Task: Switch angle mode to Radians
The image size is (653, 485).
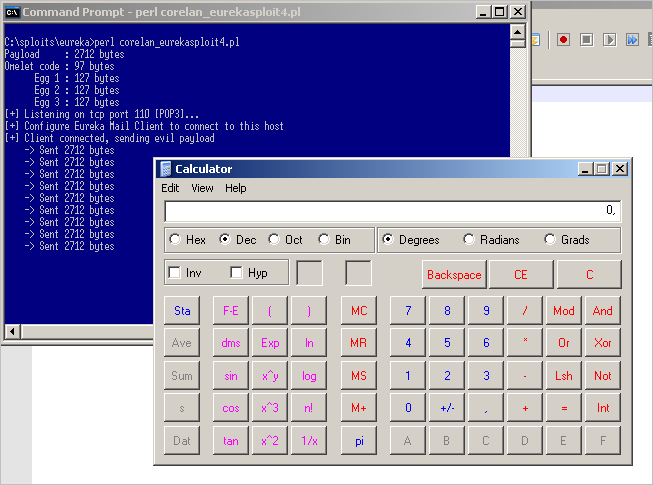Action: (469, 240)
